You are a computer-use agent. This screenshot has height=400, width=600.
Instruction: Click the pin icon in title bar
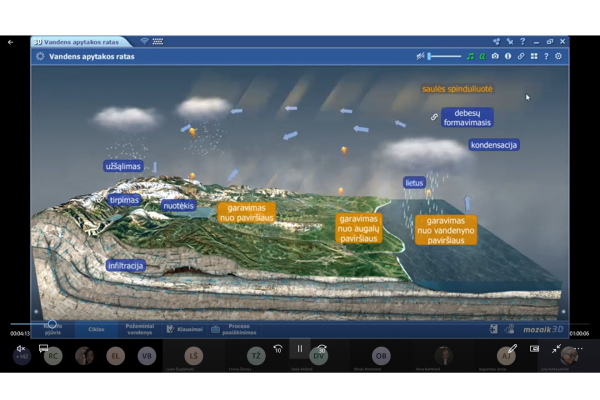[510, 41]
